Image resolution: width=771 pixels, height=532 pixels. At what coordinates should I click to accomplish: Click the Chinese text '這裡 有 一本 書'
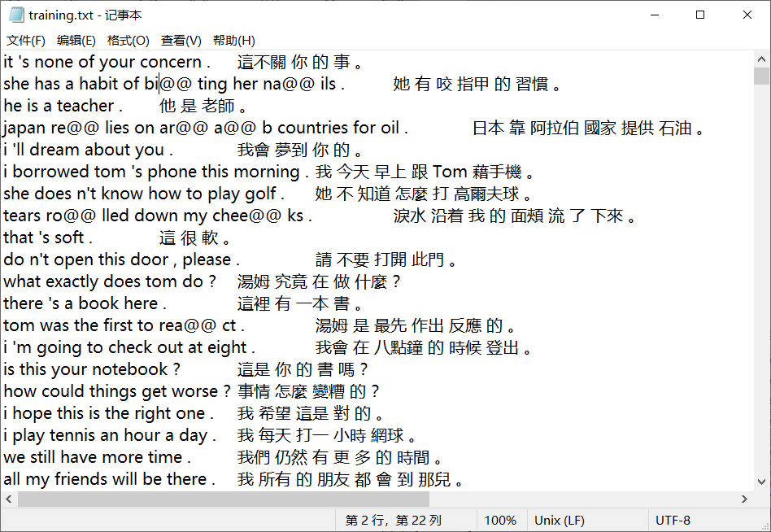[294, 303]
